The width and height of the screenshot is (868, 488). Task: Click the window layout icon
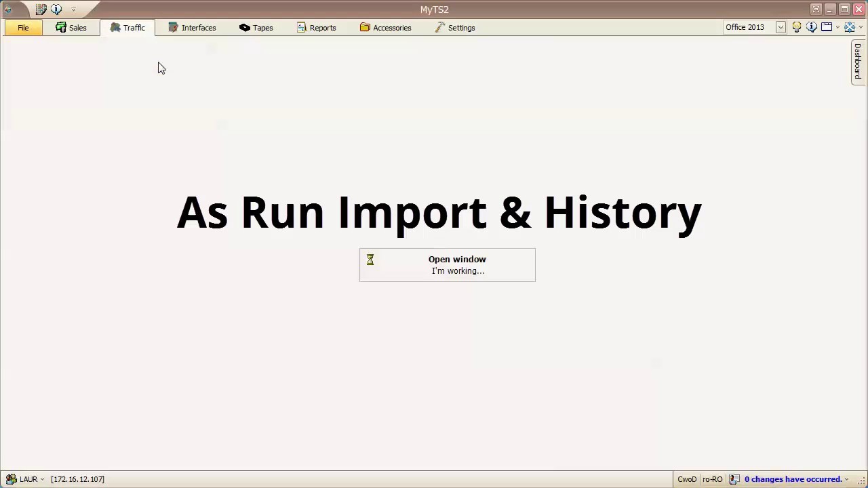pos(827,28)
